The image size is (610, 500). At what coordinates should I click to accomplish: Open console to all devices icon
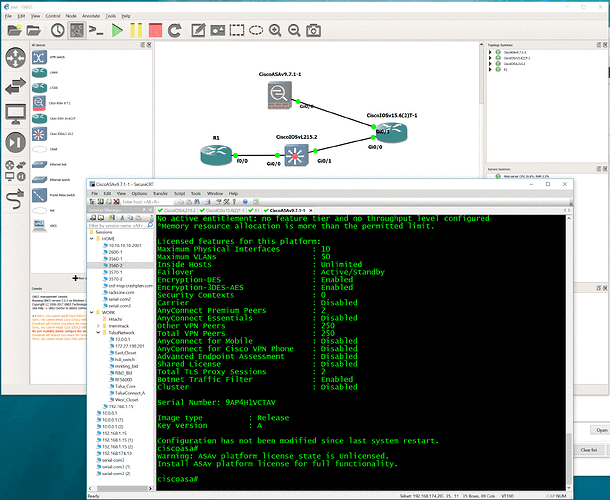[96, 30]
